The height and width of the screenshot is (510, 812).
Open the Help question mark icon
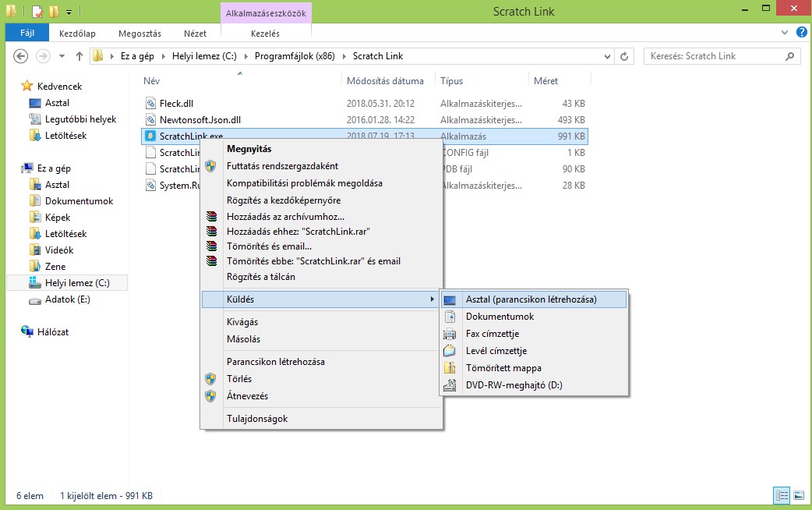coord(800,34)
